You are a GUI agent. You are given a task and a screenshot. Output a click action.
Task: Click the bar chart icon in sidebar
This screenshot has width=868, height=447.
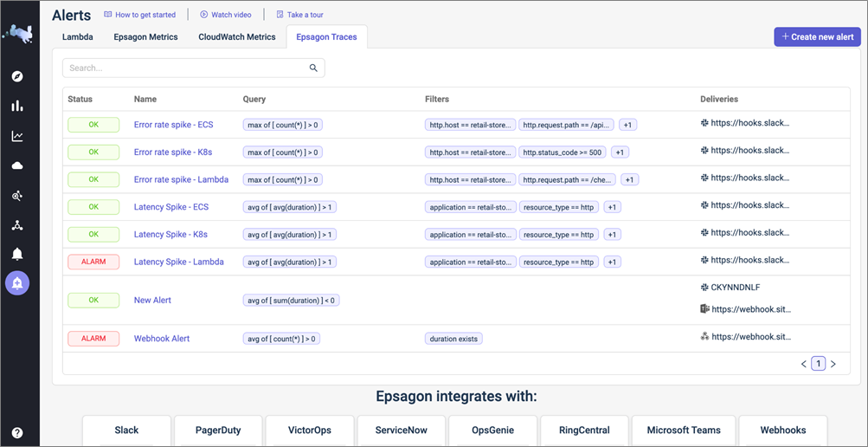click(x=17, y=107)
